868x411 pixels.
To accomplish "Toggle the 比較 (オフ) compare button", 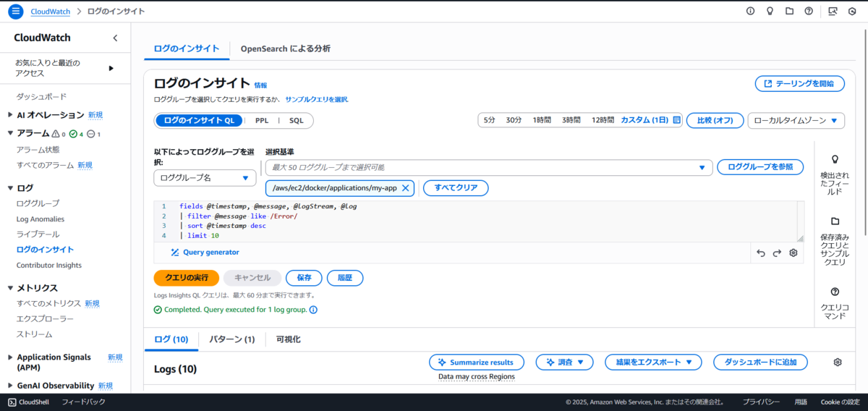I will 715,120.
